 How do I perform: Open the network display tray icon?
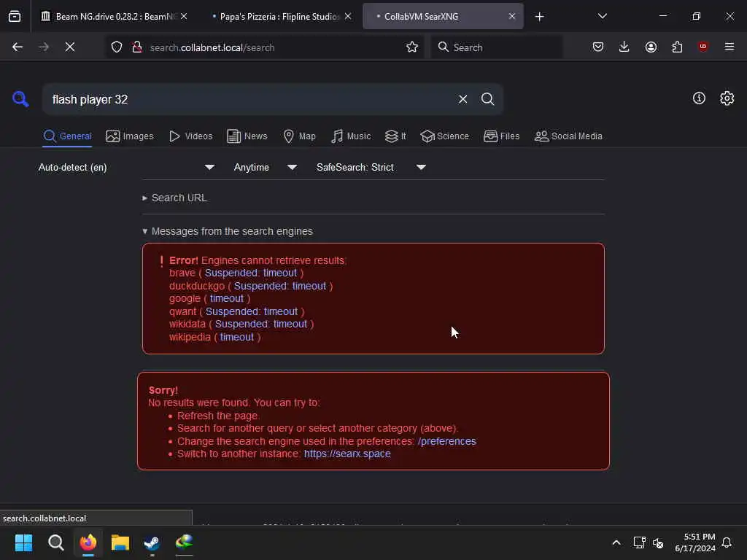click(639, 542)
